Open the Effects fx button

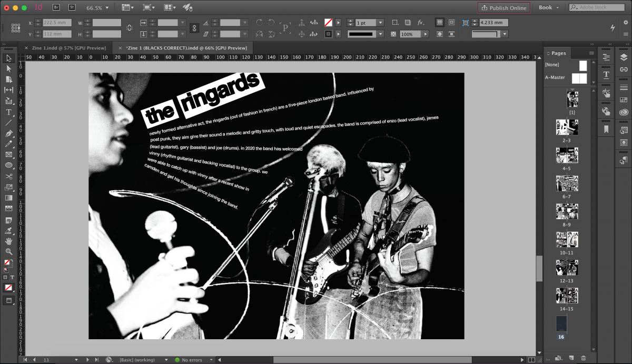[x=421, y=23]
